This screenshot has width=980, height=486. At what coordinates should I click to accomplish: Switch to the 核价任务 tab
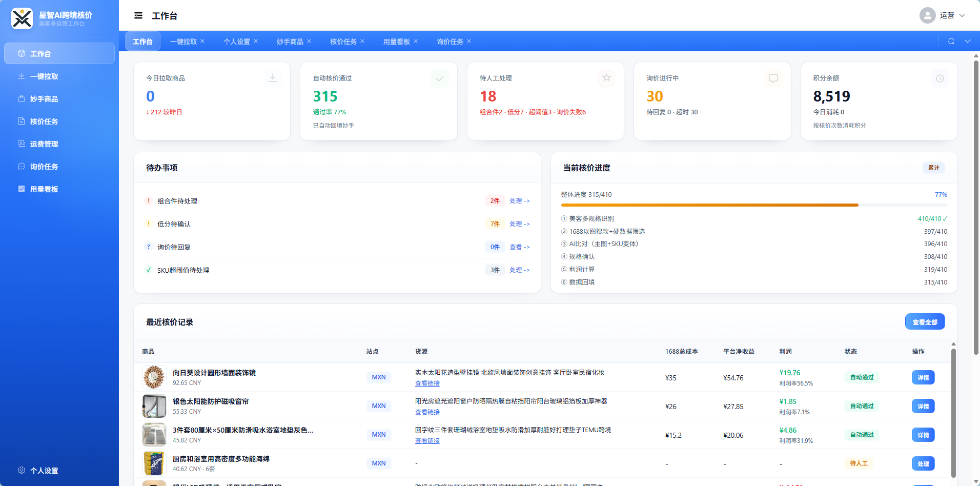point(343,42)
